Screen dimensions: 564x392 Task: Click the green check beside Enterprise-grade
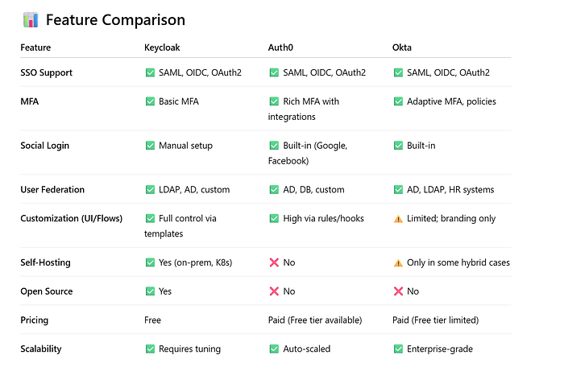point(398,349)
